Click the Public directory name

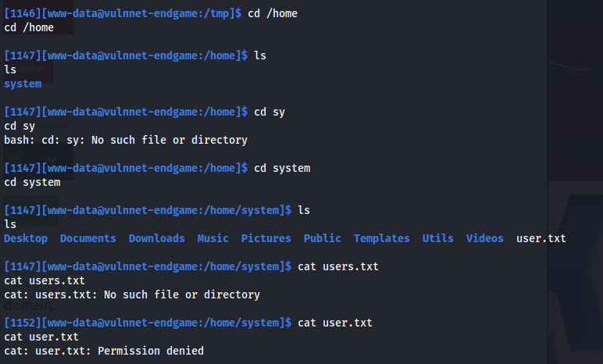click(323, 238)
